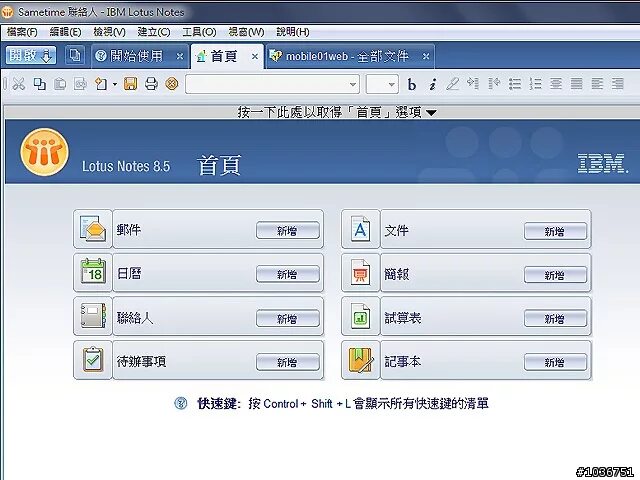The width and height of the screenshot is (640, 480).
Task: Open the 檔案(F) menu
Action: (x=22, y=32)
